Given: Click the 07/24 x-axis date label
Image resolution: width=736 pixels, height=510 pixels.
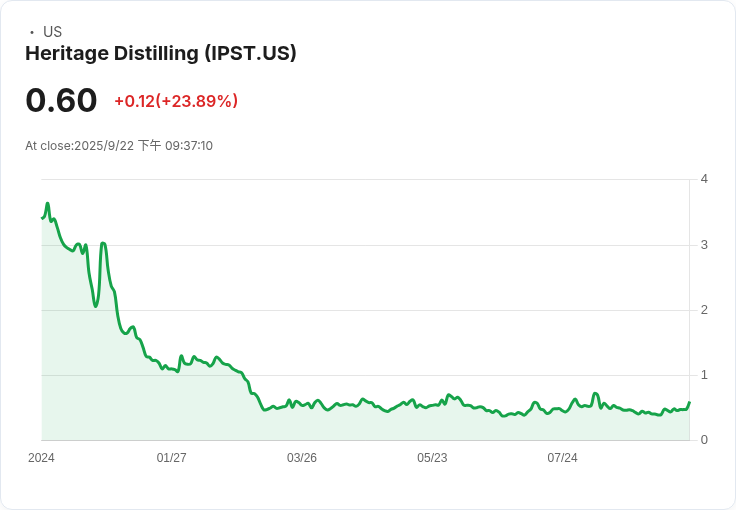Looking at the screenshot, I should tap(562, 458).
